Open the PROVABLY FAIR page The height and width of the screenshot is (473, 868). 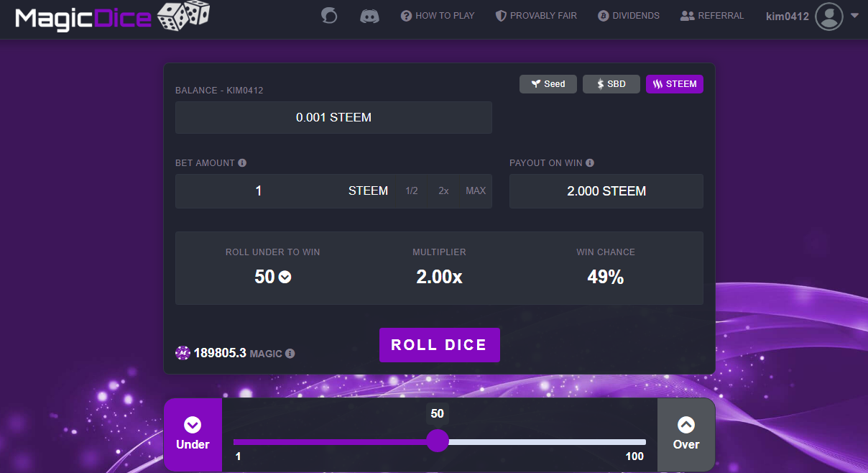point(536,15)
